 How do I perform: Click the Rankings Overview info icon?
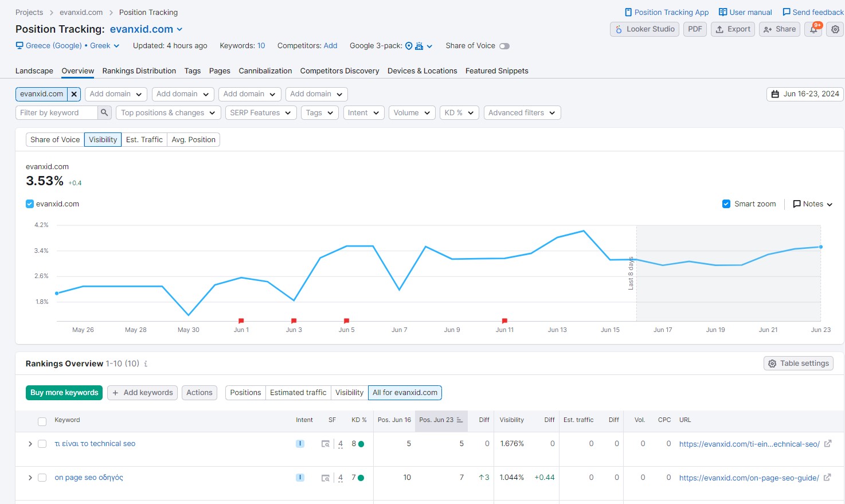(x=146, y=364)
